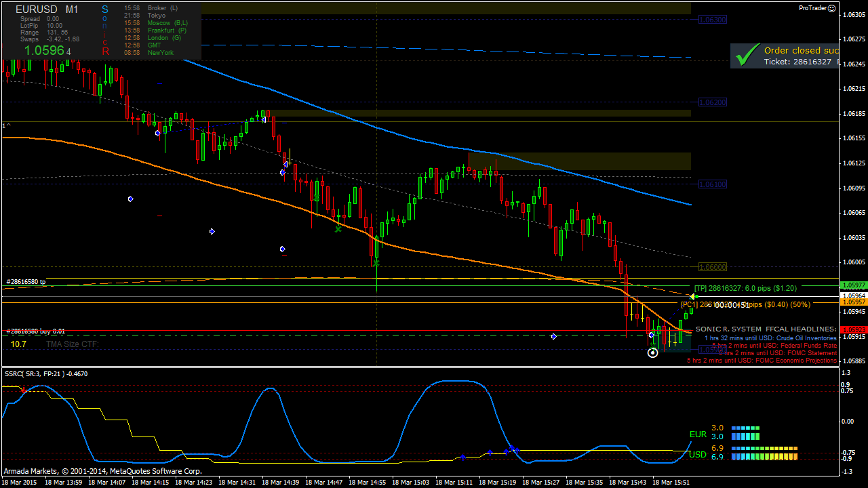Image resolution: width=868 pixels, height=488 pixels.
Task: Click the 00:00:51 candle countdown timer
Action: tap(731, 305)
